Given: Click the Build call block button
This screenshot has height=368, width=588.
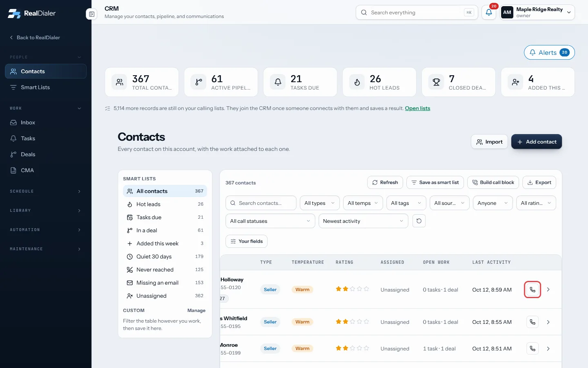Looking at the screenshot, I should click(493, 183).
